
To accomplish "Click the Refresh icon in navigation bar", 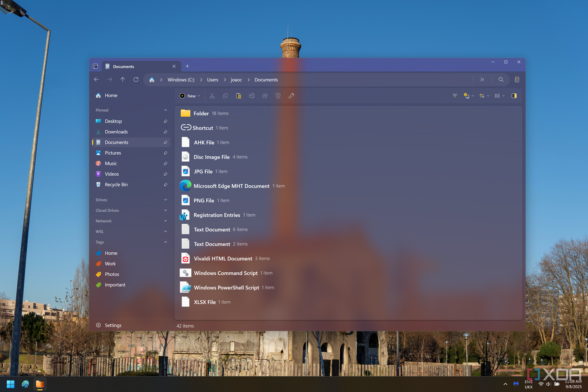I will coord(136,80).
